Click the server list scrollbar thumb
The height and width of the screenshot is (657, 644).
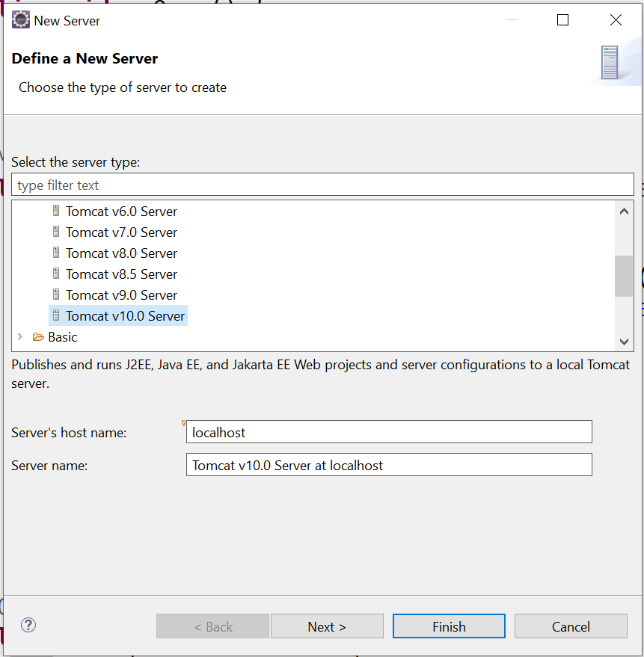pos(624,276)
